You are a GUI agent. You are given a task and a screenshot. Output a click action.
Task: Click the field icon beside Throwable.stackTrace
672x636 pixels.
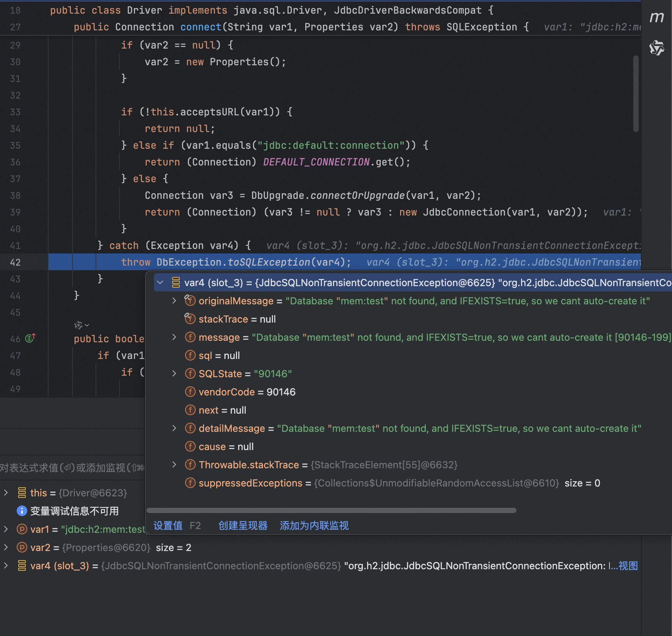pos(190,464)
